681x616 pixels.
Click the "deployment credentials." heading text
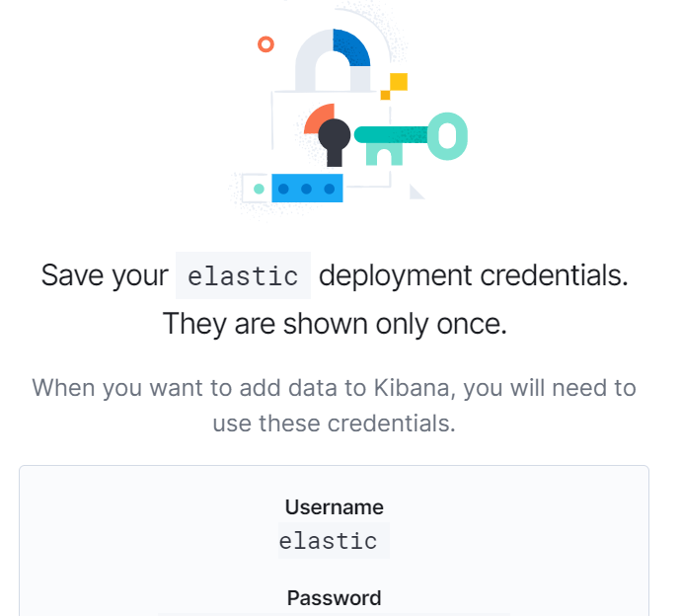click(474, 275)
